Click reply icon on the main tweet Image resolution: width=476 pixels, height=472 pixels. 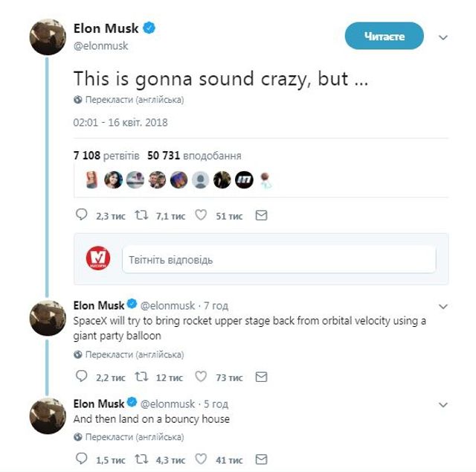pos(82,215)
